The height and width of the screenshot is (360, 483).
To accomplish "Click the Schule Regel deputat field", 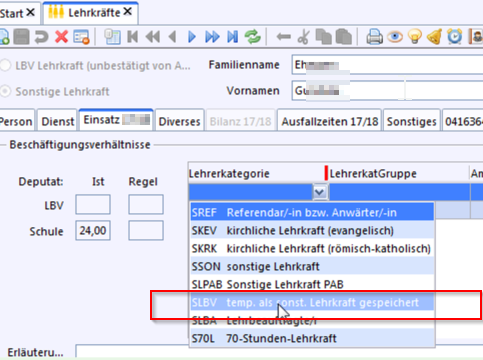I will click(x=146, y=230).
